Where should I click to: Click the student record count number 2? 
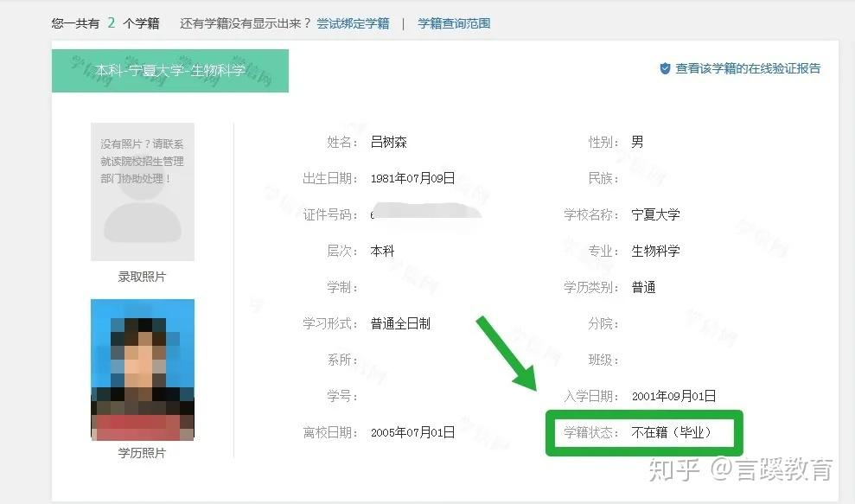(x=112, y=22)
